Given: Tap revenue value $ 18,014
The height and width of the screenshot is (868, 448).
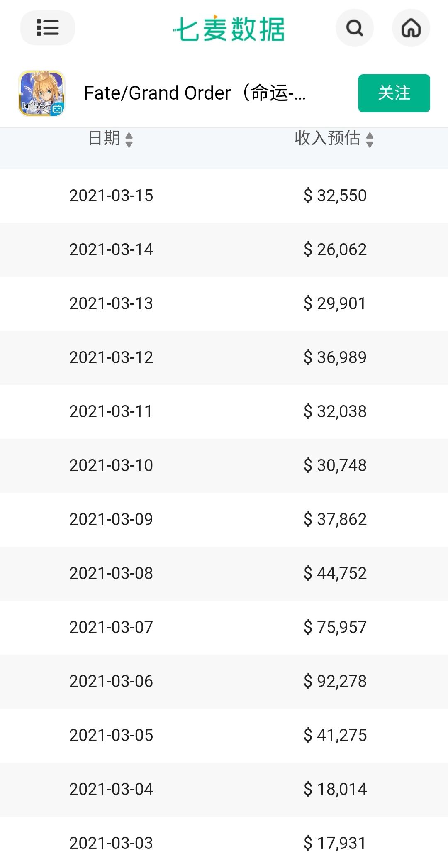Looking at the screenshot, I should pos(335,789).
